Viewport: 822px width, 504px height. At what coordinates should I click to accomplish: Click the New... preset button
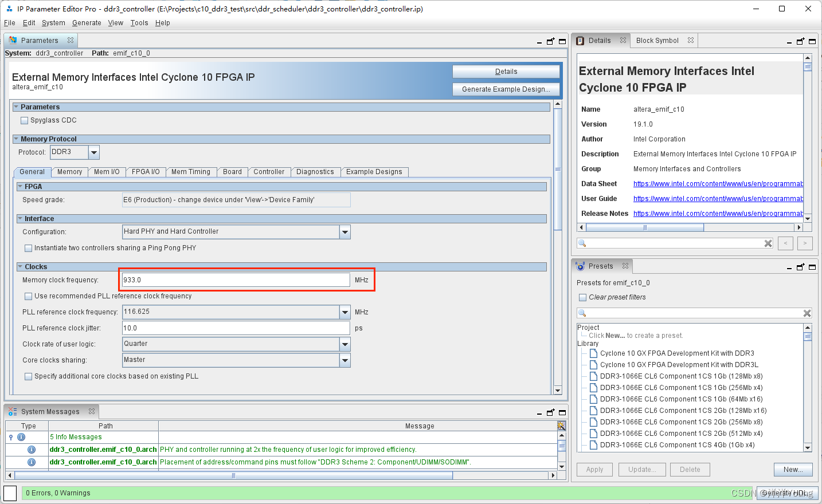coord(793,470)
